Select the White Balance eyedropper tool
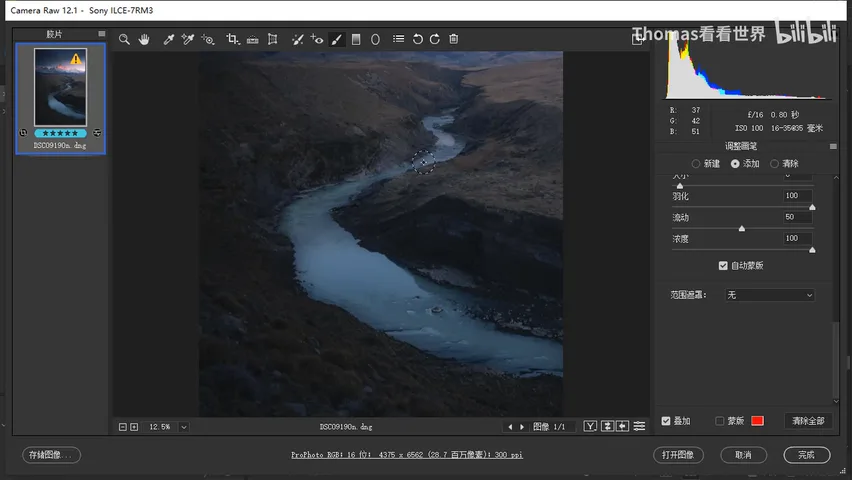 [x=169, y=39]
